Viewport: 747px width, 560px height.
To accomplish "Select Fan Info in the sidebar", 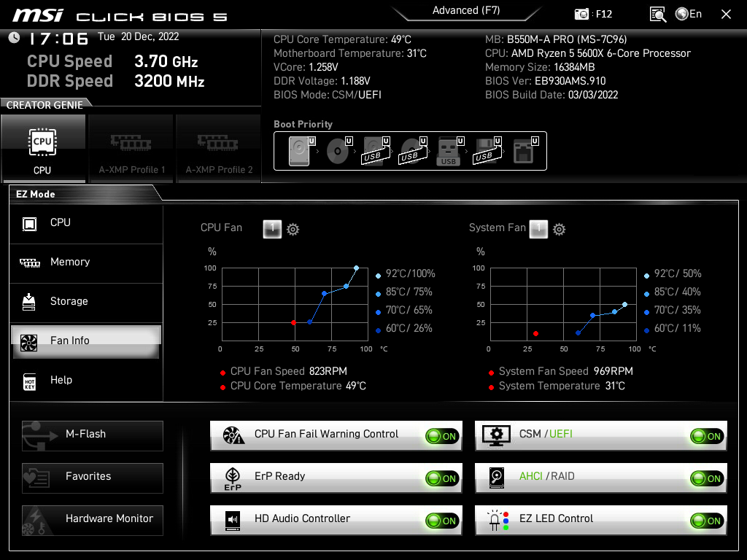I will (x=86, y=341).
